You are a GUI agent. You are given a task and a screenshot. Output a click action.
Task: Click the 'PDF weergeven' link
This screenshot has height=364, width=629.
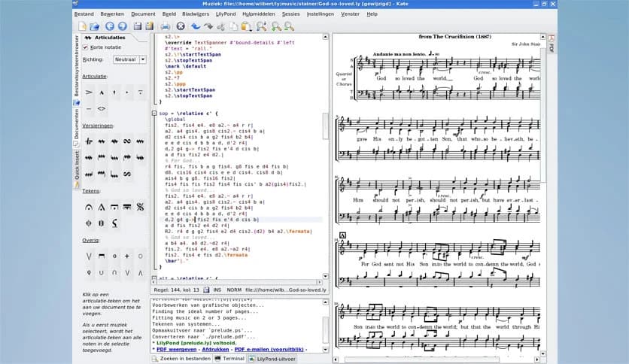pos(176,349)
